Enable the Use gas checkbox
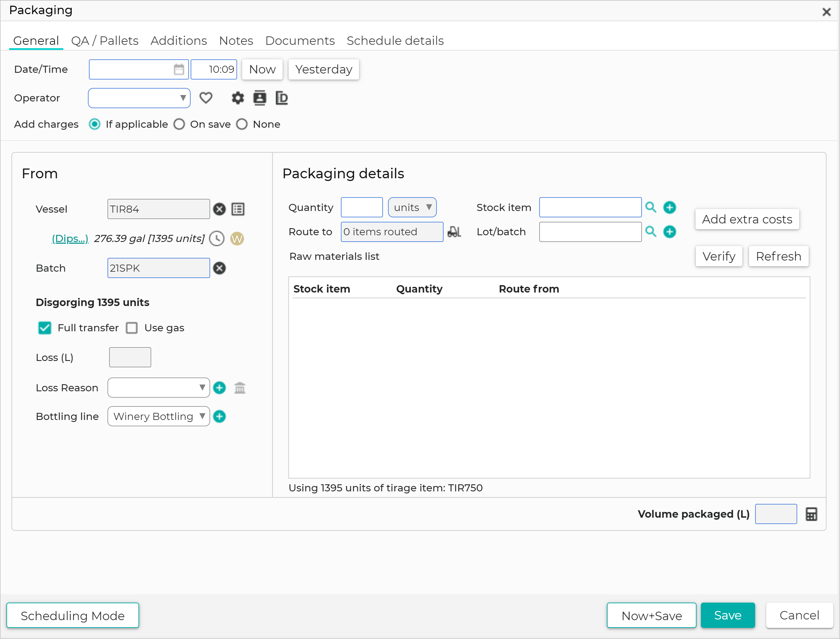Image resolution: width=840 pixels, height=639 pixels. 132,328
